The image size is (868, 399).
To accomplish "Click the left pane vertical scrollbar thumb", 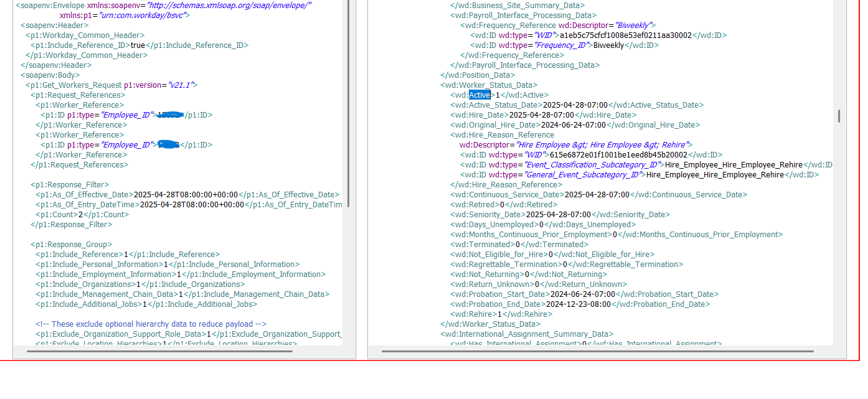I will click(x=349, y=104).
